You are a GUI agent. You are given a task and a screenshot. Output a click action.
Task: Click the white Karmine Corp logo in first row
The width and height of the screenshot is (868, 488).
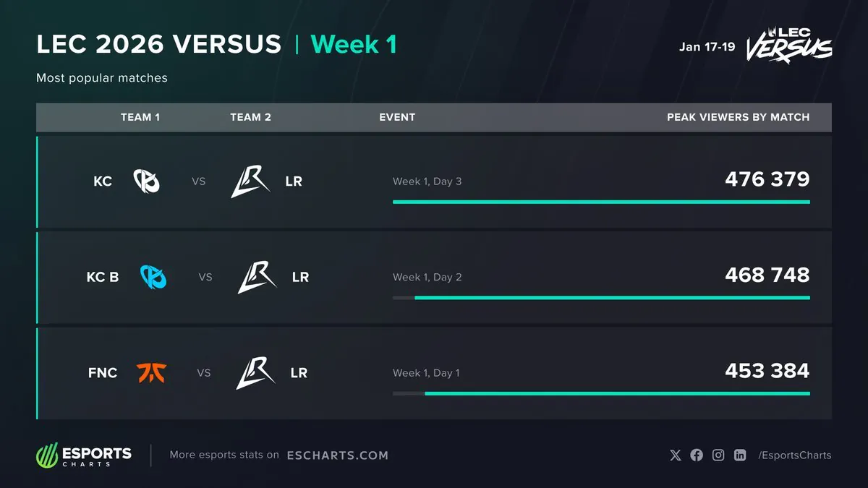tap(146, 181)
